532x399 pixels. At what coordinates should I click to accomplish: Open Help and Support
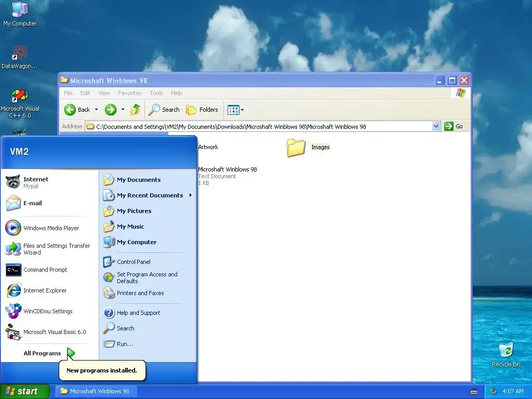148,312
